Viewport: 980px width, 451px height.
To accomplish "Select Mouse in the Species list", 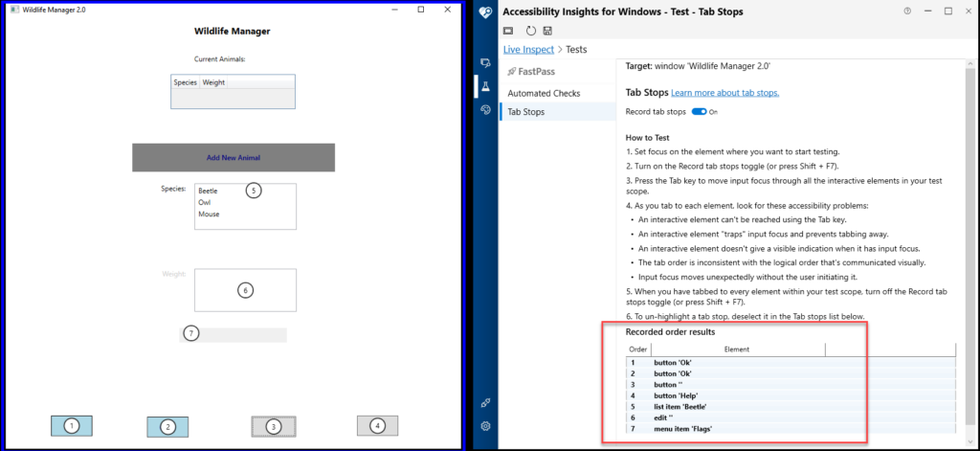I will 209,214.
